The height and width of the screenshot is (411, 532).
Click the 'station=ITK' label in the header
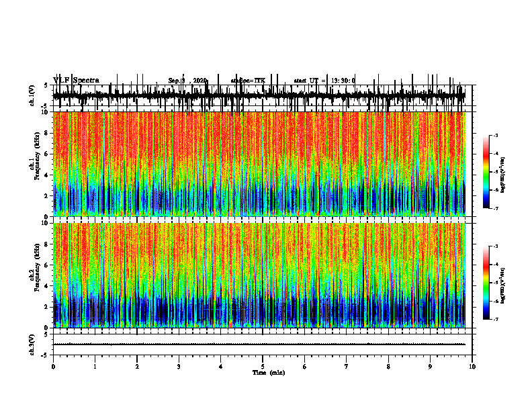click(248, 81)
